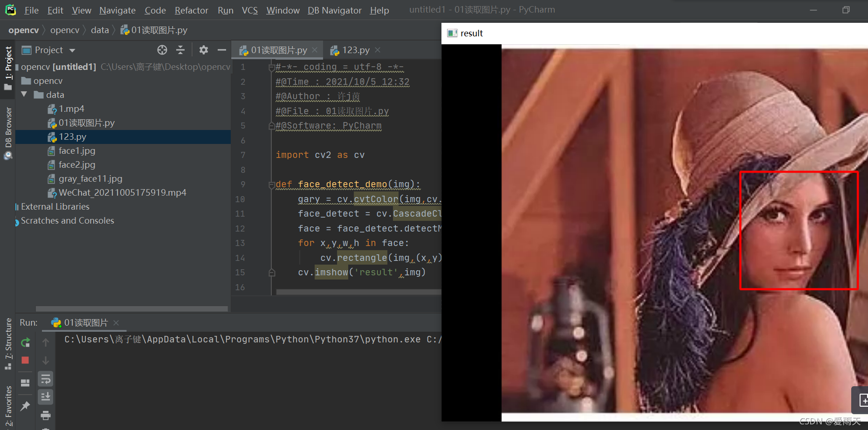This screenshot has height=430, width=868.
Task: Click the restore layout icon in Run panel
Action: pyautogui.click(x=25, y=383)
